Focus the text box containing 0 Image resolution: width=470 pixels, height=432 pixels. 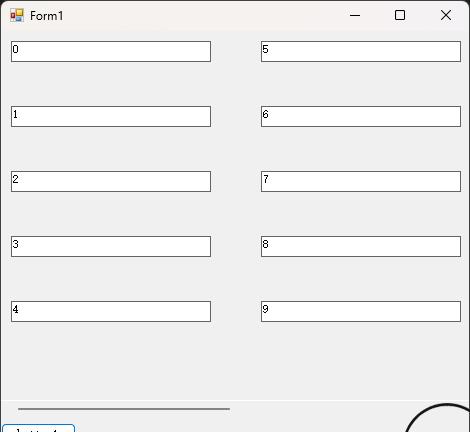tap(111, 52)
